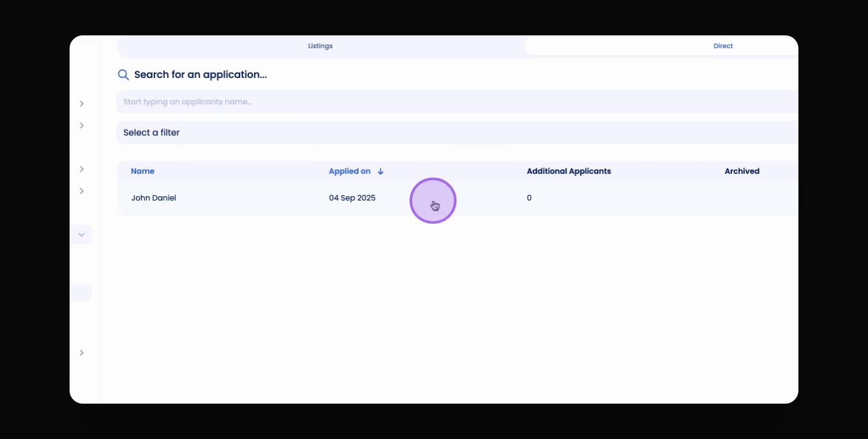
Task: Click the search magnifier icon
Action: click(x=123, y=75)
